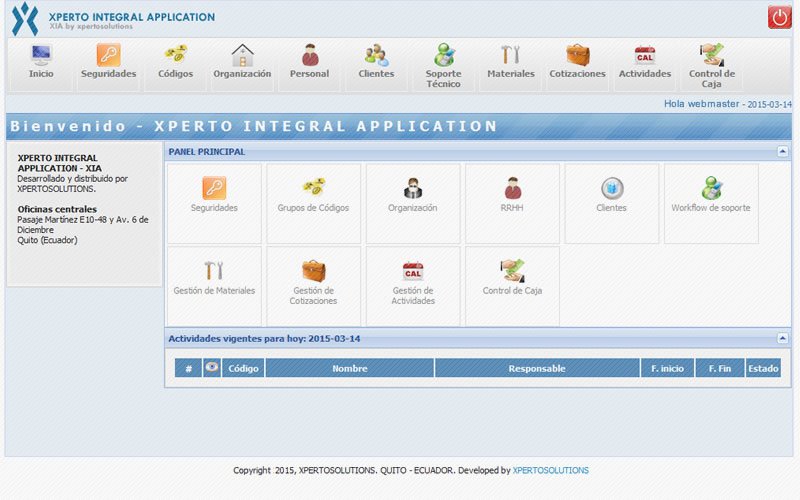Select the RRHH person icon
This screenshot has height=500, width=800.
[512, 188]
